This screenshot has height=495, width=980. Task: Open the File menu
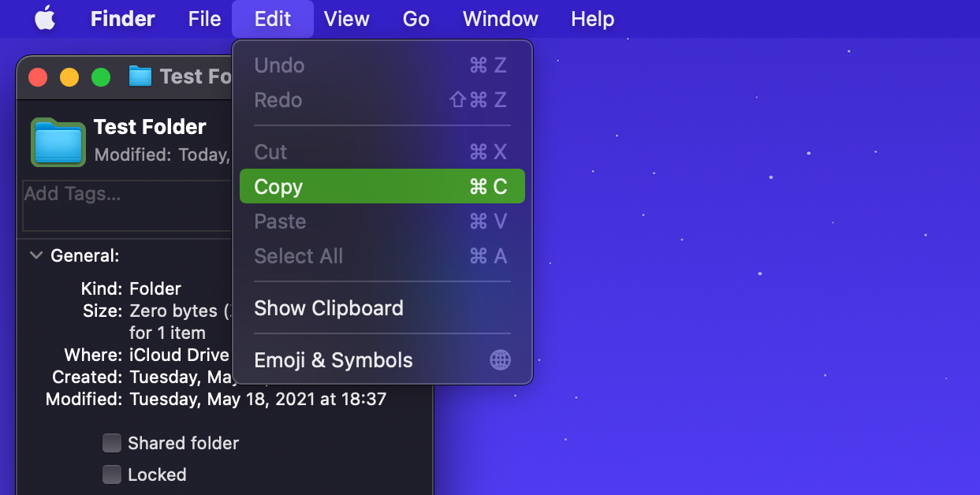tap(204, 19)
